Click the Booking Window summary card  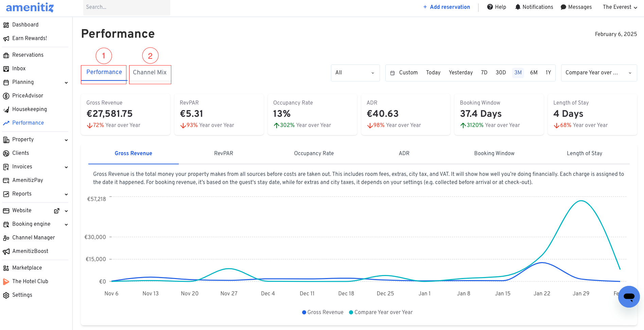point(499,115)
